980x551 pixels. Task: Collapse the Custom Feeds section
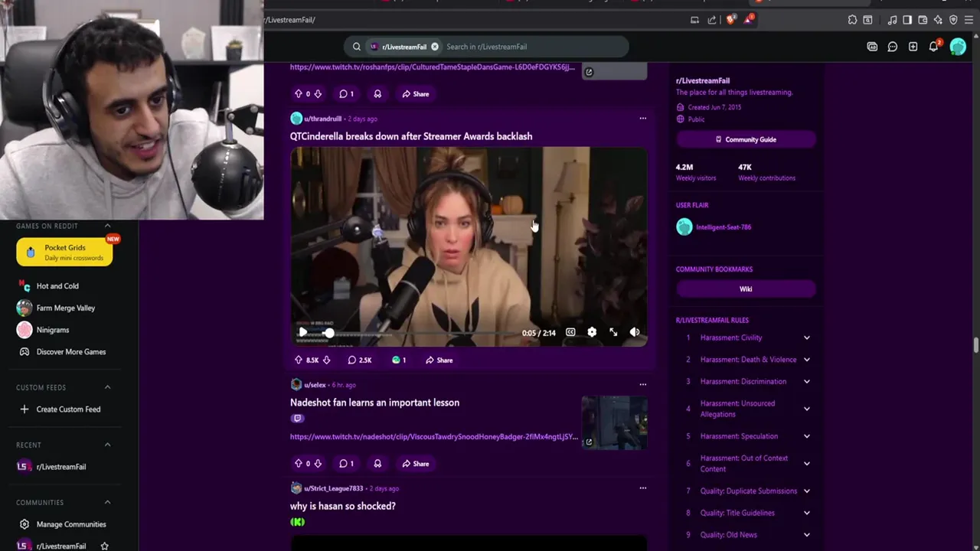107,387
